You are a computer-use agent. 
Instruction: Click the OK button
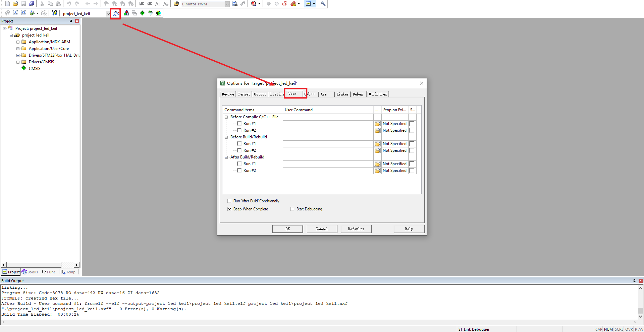tap(287, 229)
